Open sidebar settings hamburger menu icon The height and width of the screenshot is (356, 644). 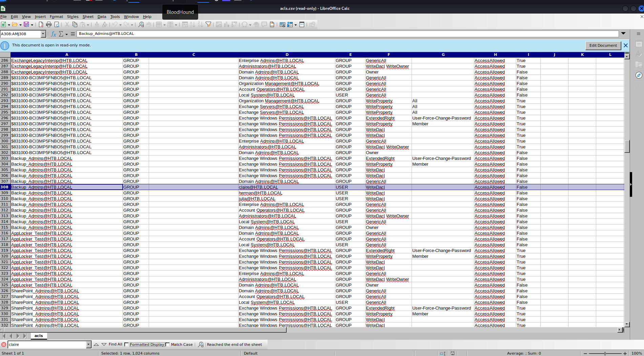point(639,34)
